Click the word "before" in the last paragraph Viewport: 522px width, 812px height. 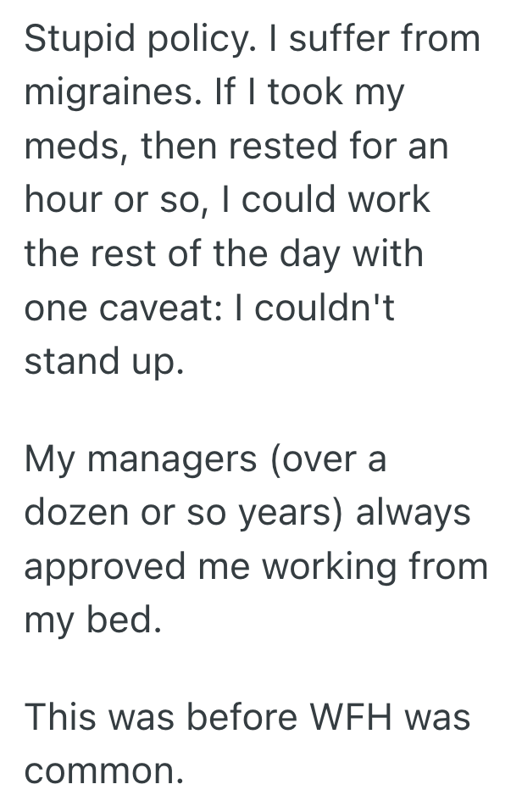point(237,719)
